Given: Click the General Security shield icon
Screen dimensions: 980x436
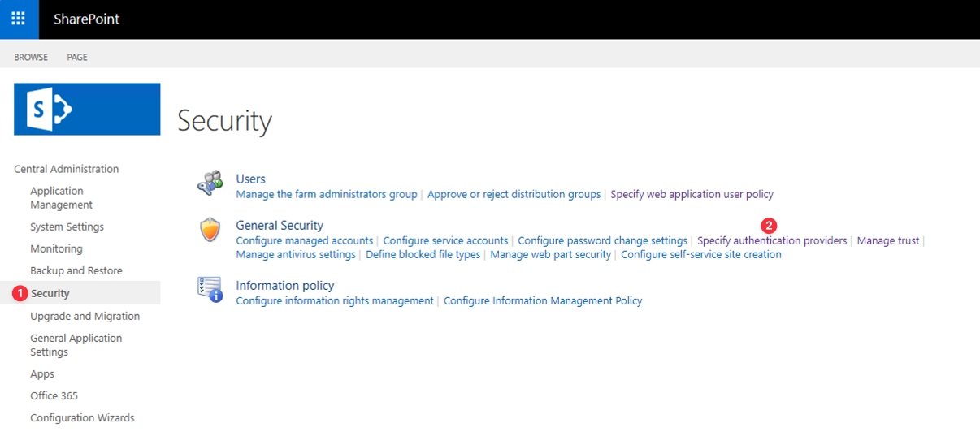Looking at the screenshot, I should (210, 231).
